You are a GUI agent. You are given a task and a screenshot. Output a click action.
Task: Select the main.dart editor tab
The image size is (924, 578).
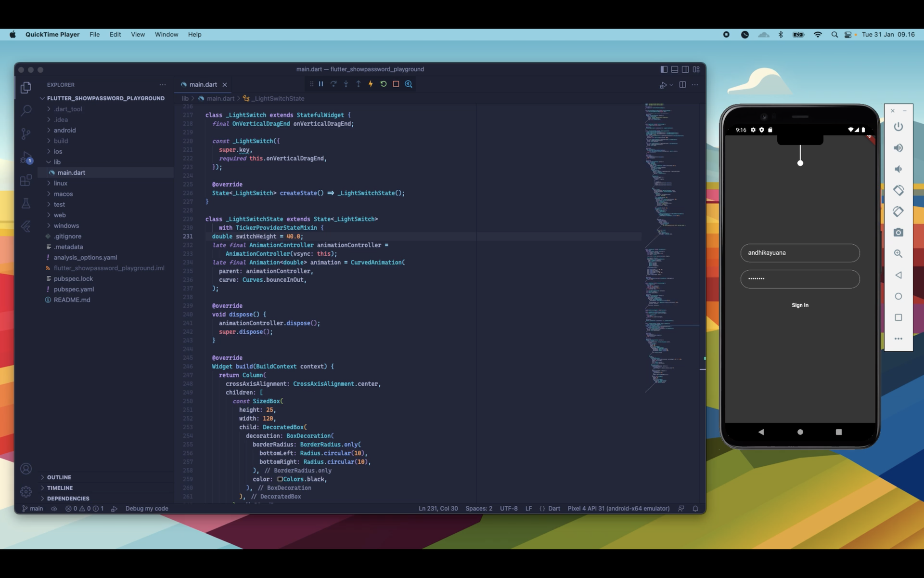pyautogui.click(x=203, y=84)
